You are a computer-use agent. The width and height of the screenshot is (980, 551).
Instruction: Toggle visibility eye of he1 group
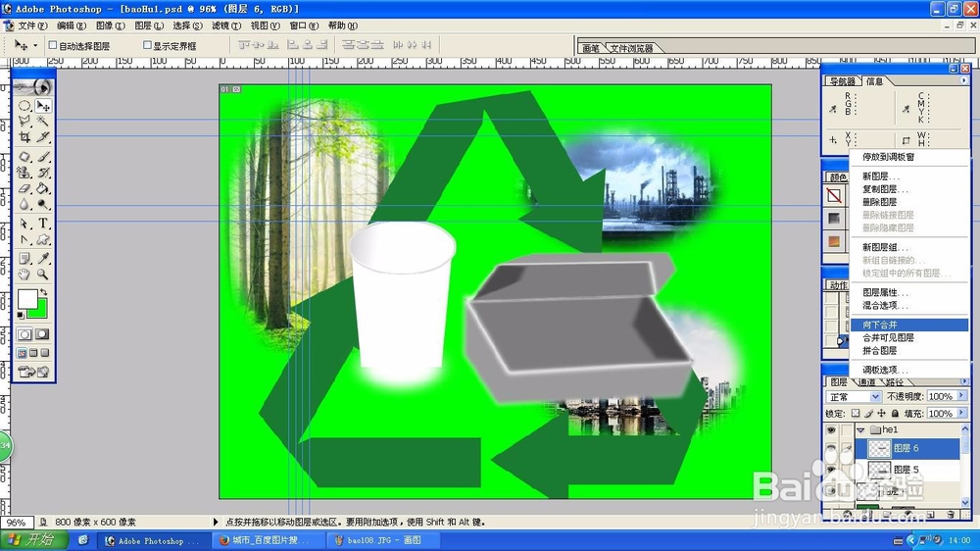[831, 430]
